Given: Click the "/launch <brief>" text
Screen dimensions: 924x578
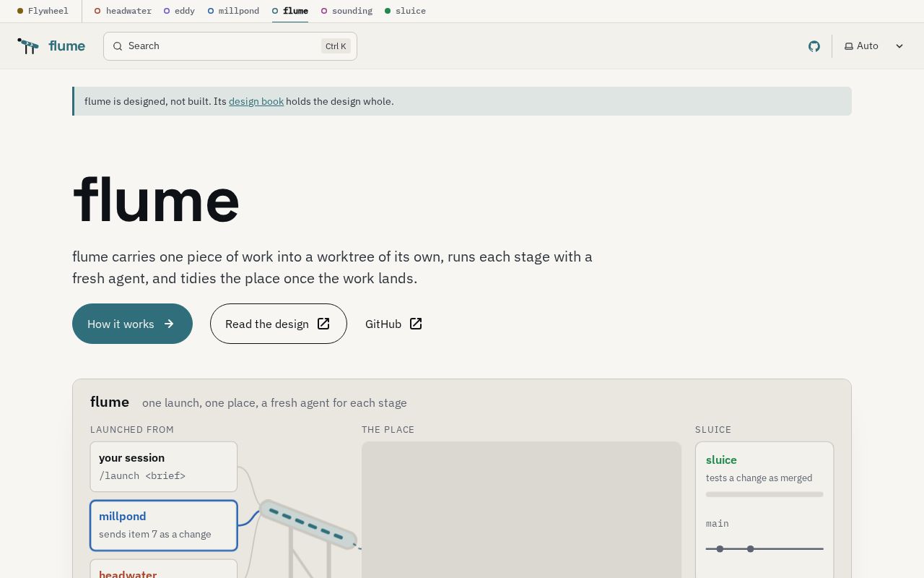Looking at the screenshot, I should click(x=142, y=475).
